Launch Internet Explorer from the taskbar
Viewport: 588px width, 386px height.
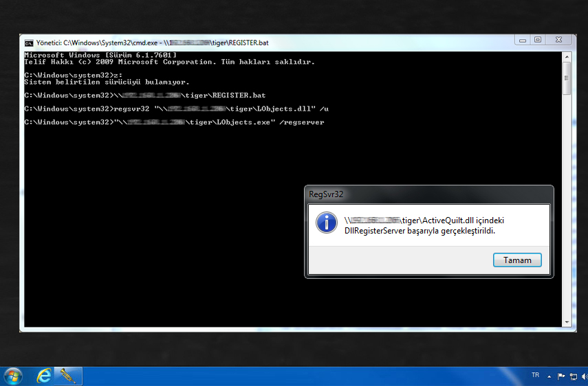[45, 376]
